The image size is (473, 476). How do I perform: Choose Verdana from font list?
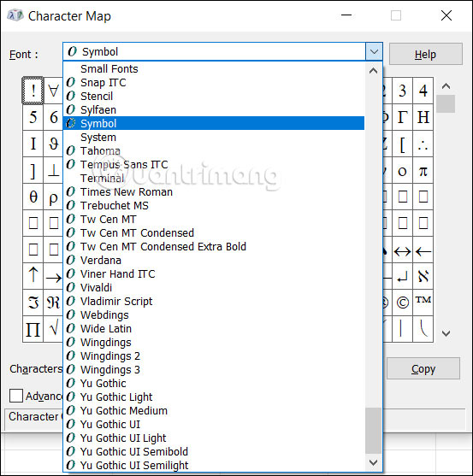[214, 260]
